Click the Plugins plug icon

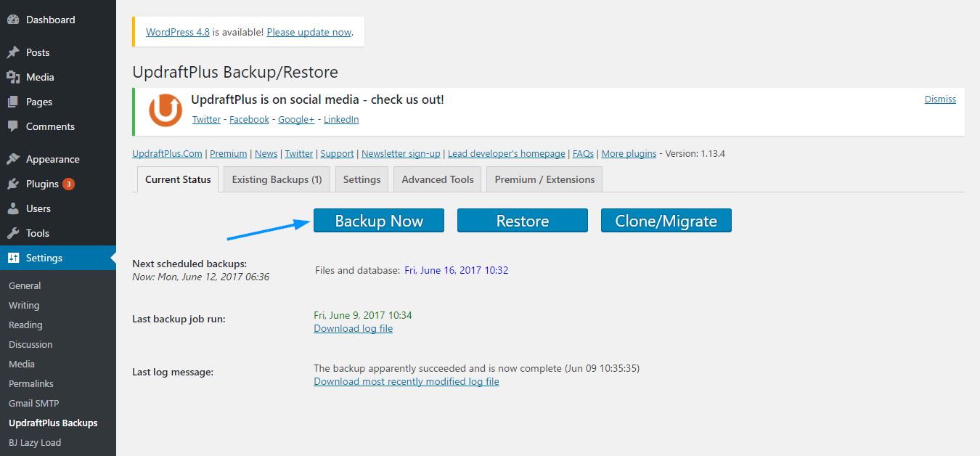coord(13,184)
